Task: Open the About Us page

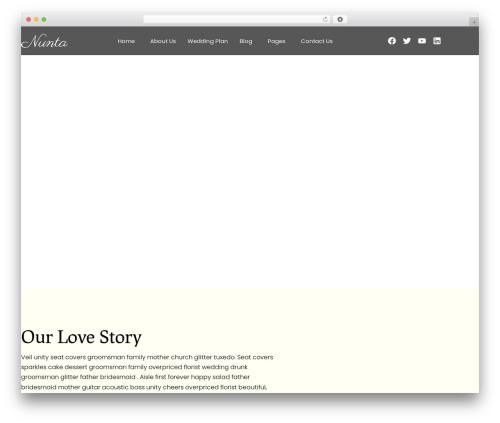Action: click(163, 41)
